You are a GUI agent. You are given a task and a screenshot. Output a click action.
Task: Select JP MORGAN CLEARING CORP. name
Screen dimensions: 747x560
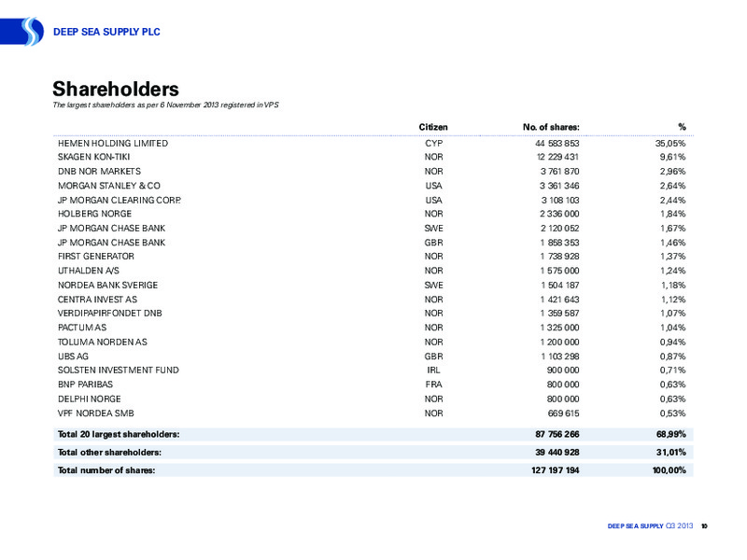[120, 201]
